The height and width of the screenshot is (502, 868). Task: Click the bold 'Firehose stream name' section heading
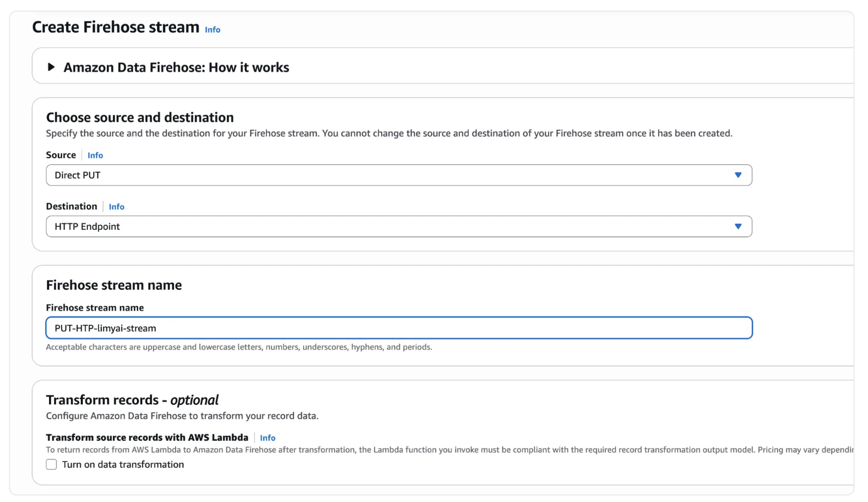point(114,285)
